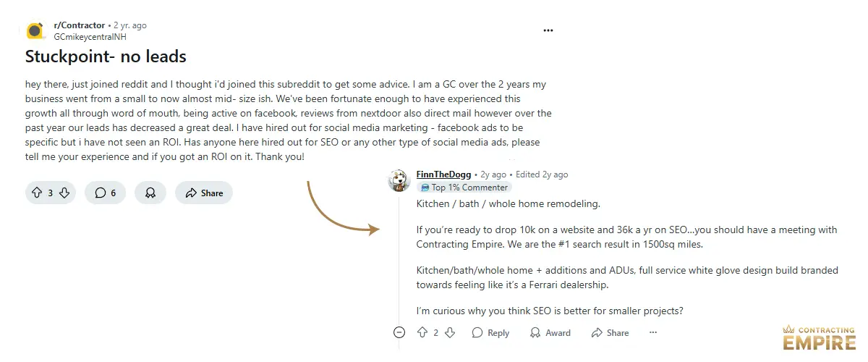
Task: Open the post's three-dot options menu
Action: tap(548, 30)
